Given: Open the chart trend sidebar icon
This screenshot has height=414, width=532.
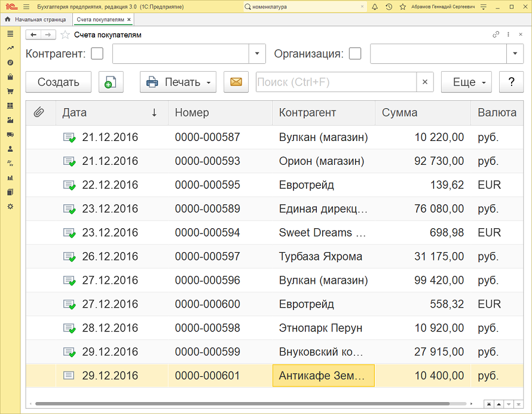Looking at the screenshot, I should pos(10,48).
